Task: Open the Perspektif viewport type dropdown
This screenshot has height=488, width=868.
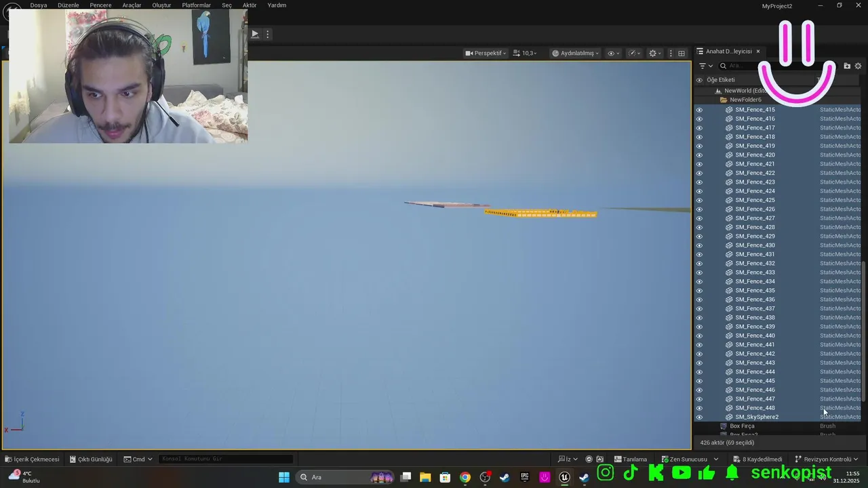Action: coord(486,53)
